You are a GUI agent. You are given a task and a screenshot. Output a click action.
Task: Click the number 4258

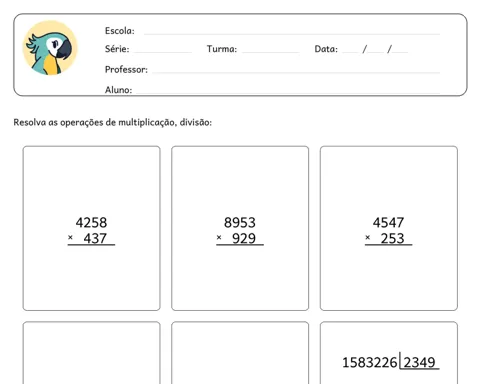[91, 222]
